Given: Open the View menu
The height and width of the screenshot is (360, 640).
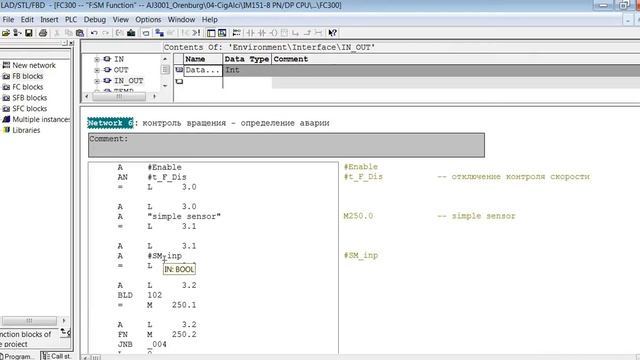Looking at the screenshot, I should pyautogui.click(x=120, y=20).
